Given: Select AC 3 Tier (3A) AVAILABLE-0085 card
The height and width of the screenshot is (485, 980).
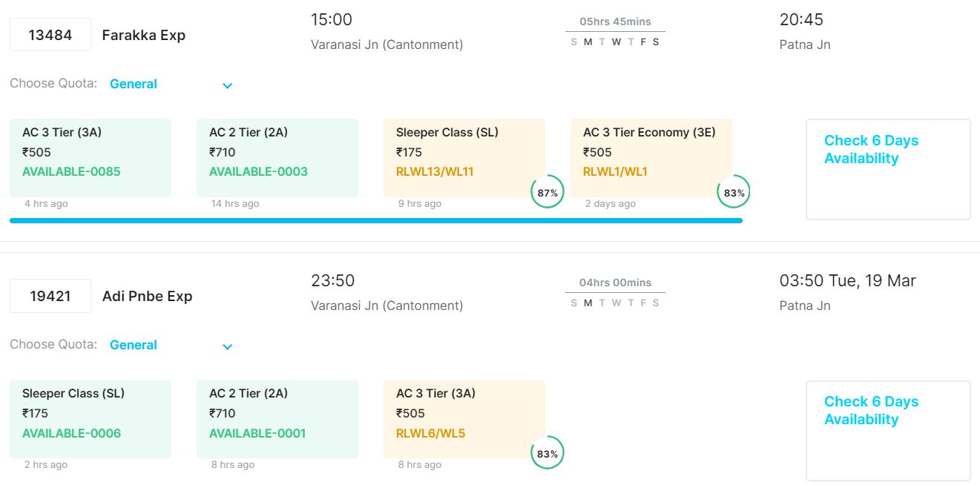Looking at the screenshot, I should pos(91,158).
